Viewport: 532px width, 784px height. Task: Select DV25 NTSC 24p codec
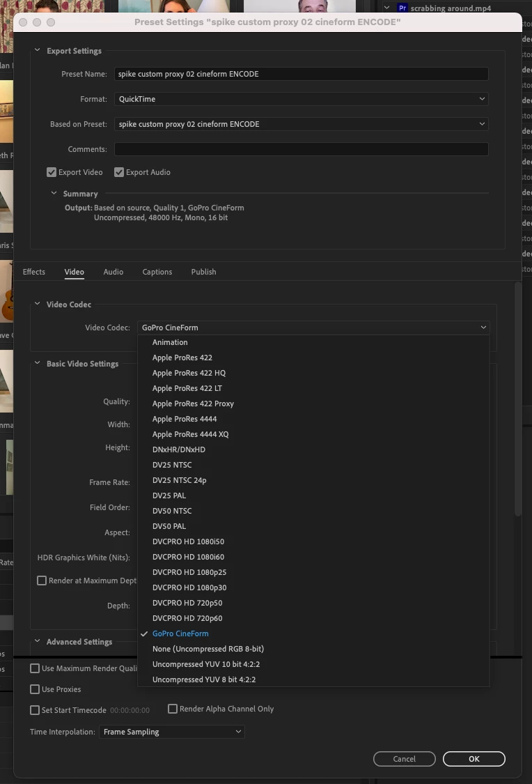pos(314,480)
